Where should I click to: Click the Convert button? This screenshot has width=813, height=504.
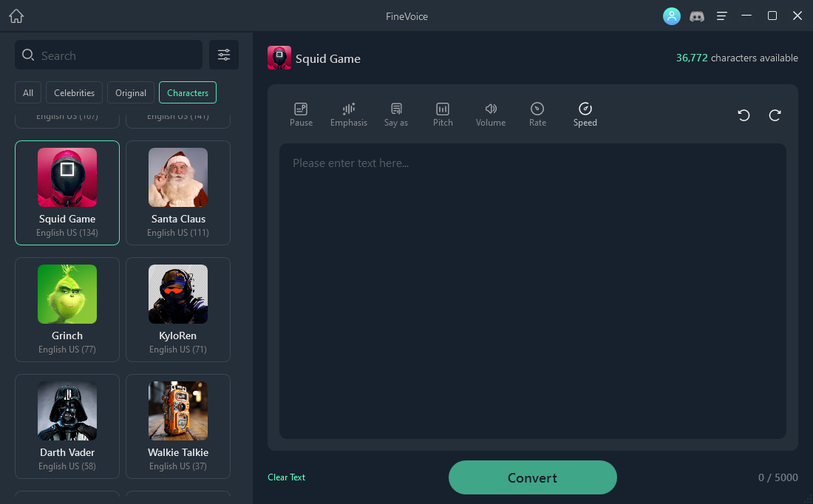pyautogui.click(x=532, y=477)
